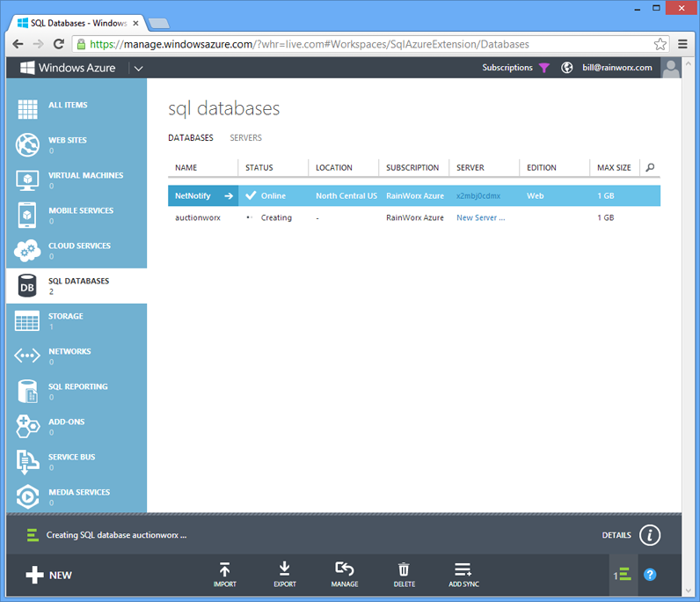The height and width of the screenshot is (602, 700).
Task: Click the page scrollbar down arrow
Action: click(x=688, y=591)
